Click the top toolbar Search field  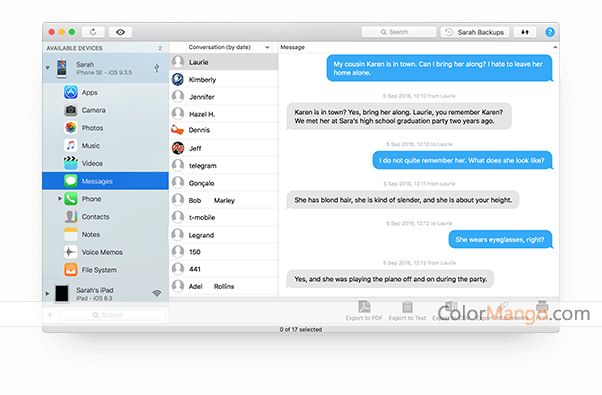399,32
